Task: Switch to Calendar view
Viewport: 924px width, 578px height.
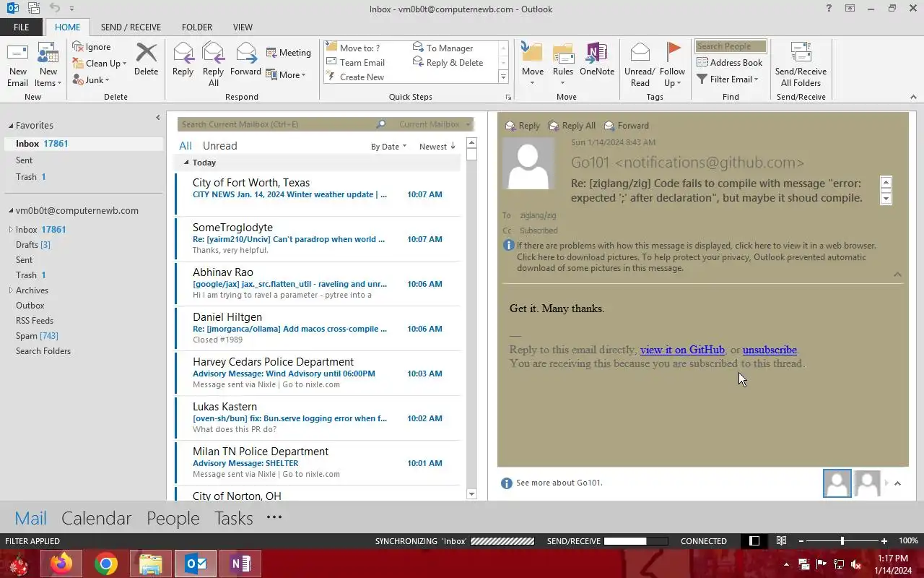Action: pyautogui.click(x=96, y=519)
